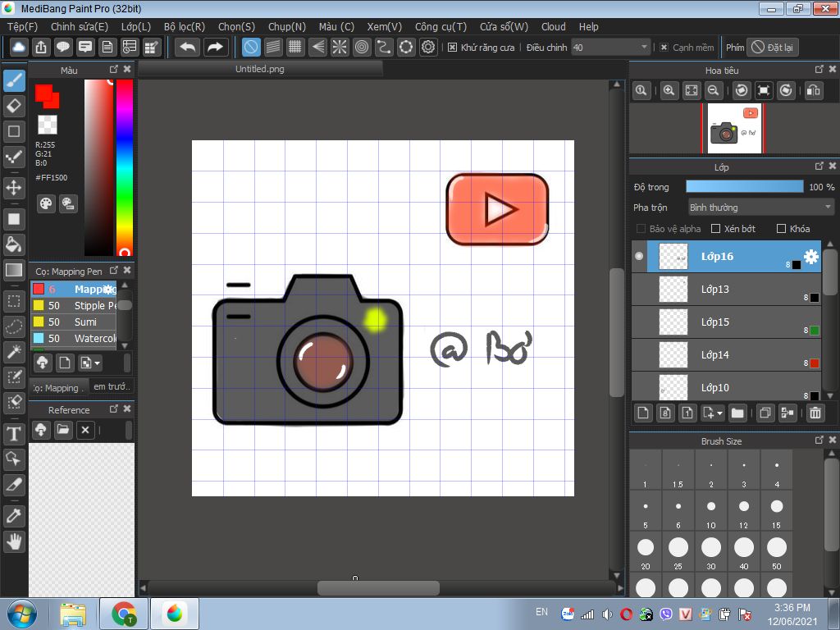Enable the grid snap icon

point(295,47)
